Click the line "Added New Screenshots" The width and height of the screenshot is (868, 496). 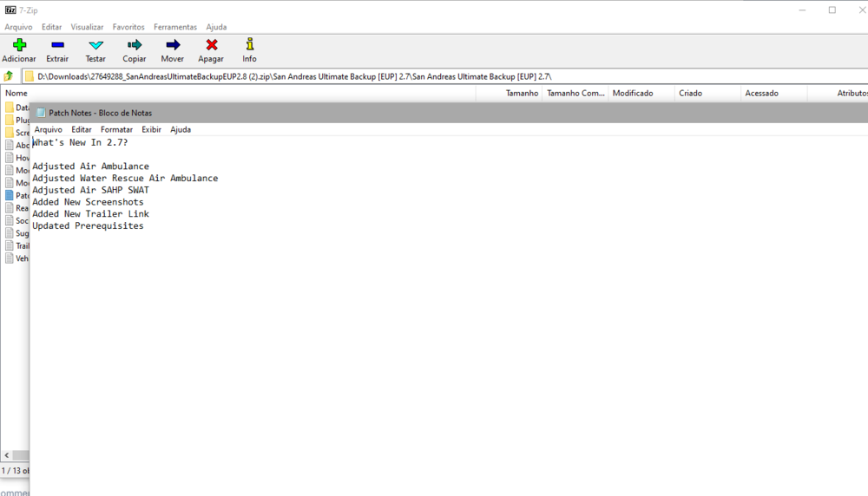88,202
